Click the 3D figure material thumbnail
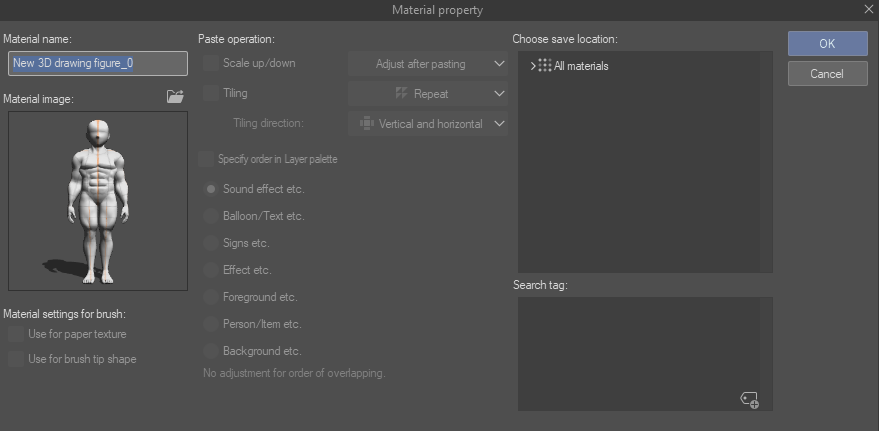879x431 pixels. [98, 200]
